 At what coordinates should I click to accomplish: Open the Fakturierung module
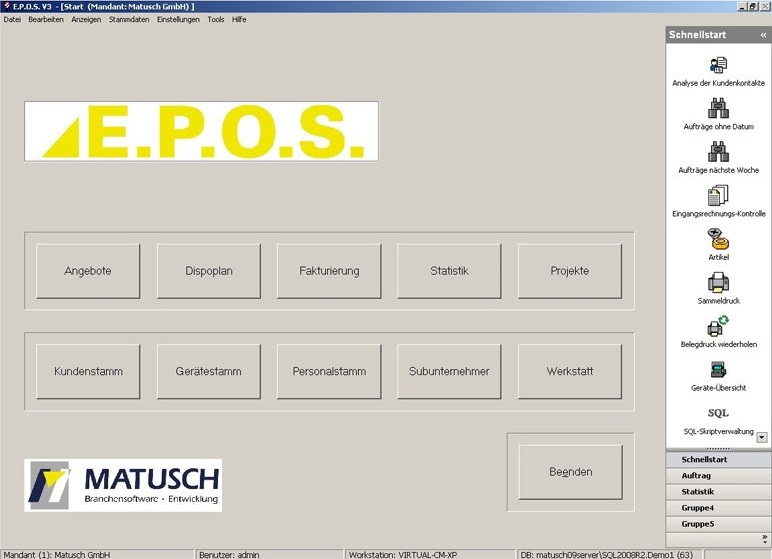click(x=329, y=271)
